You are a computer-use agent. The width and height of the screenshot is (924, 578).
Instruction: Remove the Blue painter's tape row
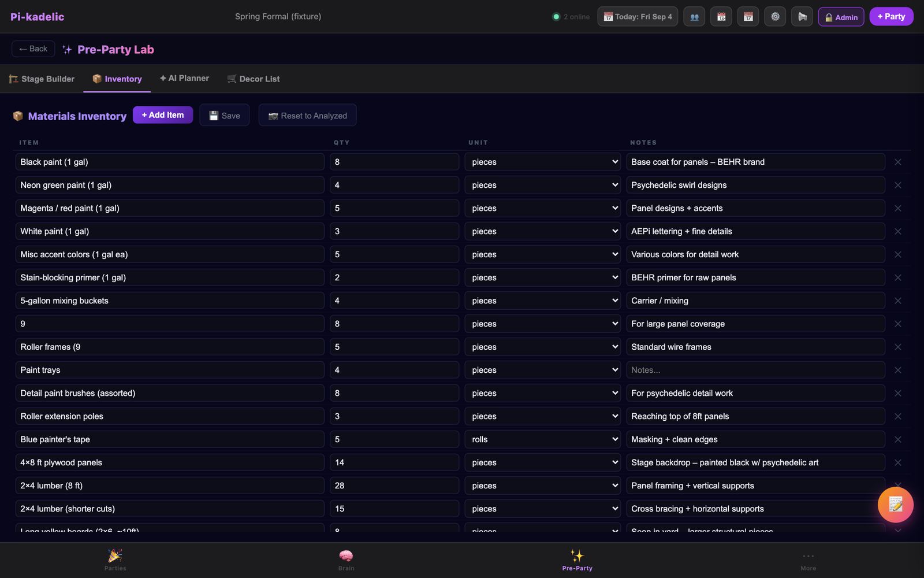(x=897, y=439)
